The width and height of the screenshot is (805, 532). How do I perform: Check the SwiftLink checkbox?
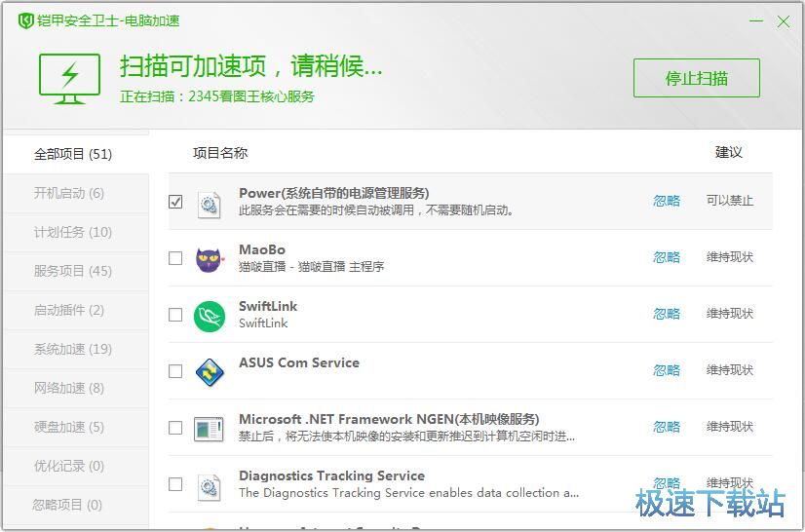click(x=175, y=315)
